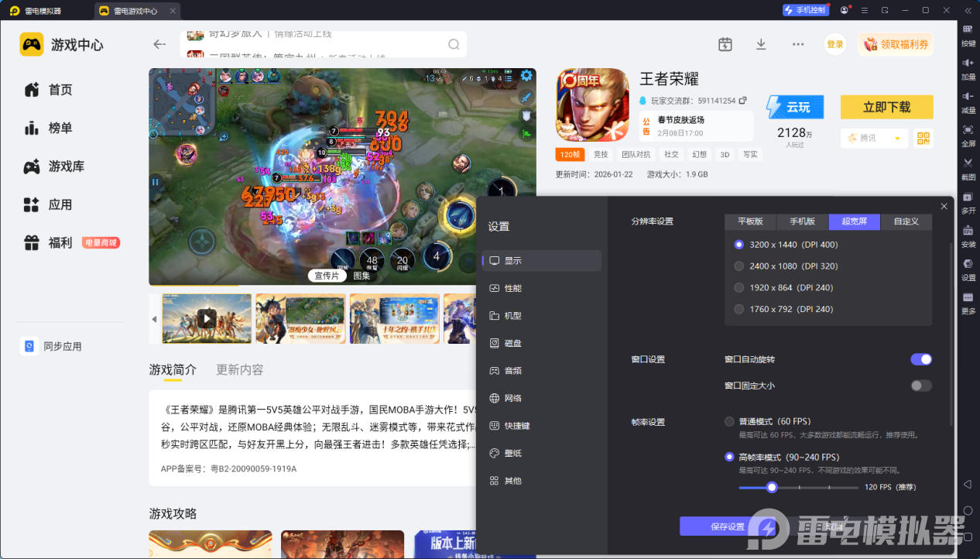
Task: Click the Android back triangle button
Action: [968, 484]
